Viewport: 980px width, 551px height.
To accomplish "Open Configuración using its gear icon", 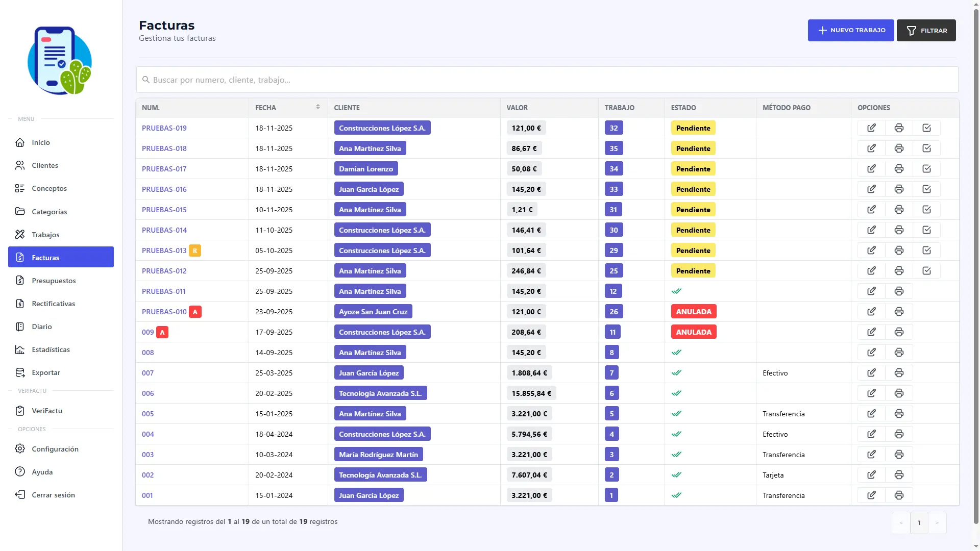I will click(20, 448).
